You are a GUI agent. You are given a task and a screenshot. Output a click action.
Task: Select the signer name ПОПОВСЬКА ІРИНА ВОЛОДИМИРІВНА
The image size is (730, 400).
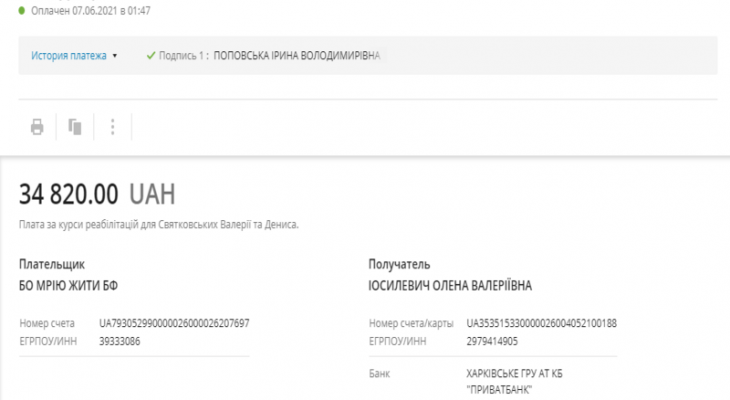[297, 55]
